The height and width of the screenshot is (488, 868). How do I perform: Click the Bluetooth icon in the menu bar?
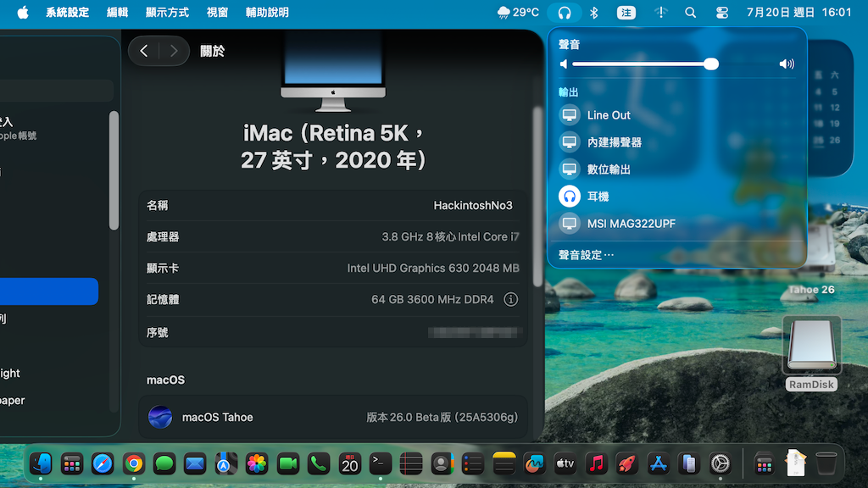click(x=594, y=12)
